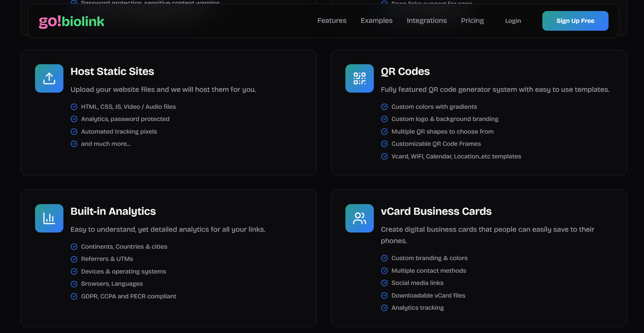Screen dimensions: 644x333
Task: Click the go!biolink logo
Action: click(x=71, y=21)
